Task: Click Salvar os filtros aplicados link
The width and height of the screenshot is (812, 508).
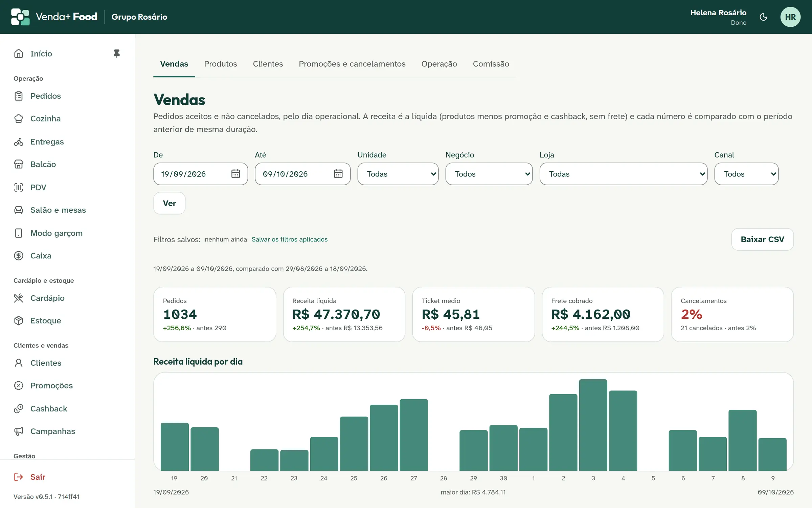Action: coord(290,239)
